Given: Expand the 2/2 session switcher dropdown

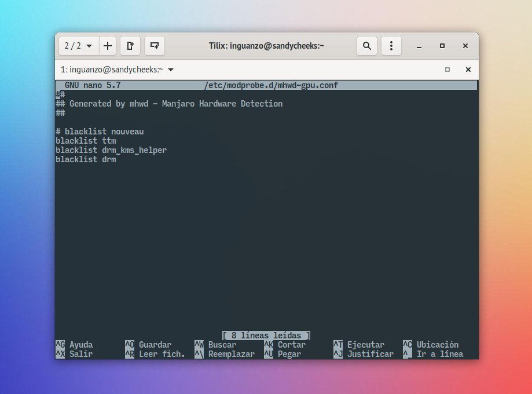Looking at the screenshot, I should pos(78,46).
